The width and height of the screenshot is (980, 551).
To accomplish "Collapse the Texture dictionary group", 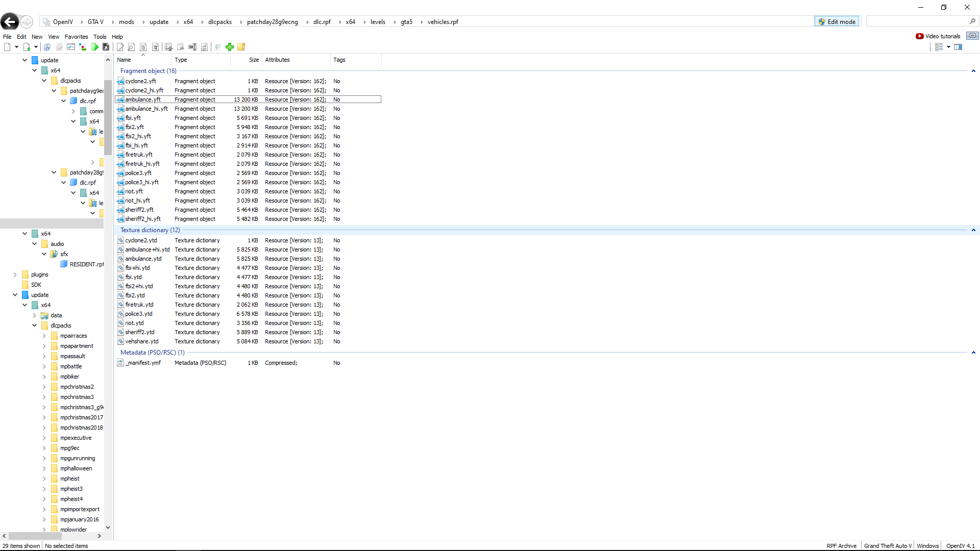I will 973,230.
